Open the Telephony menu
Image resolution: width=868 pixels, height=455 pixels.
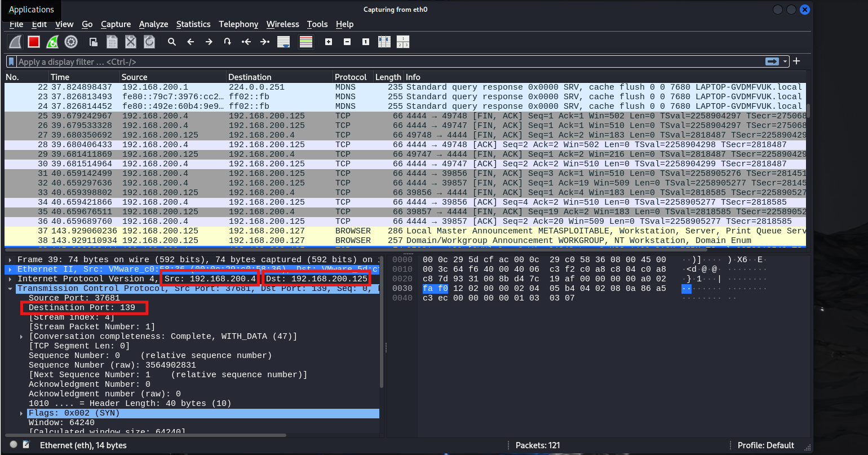(x=238, y=24)
